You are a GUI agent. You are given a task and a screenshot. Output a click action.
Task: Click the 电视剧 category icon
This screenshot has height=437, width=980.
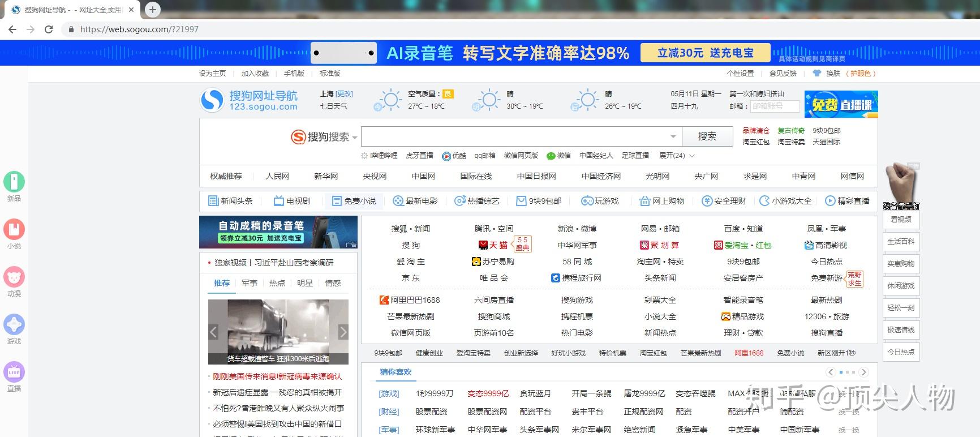click(279, 201)
